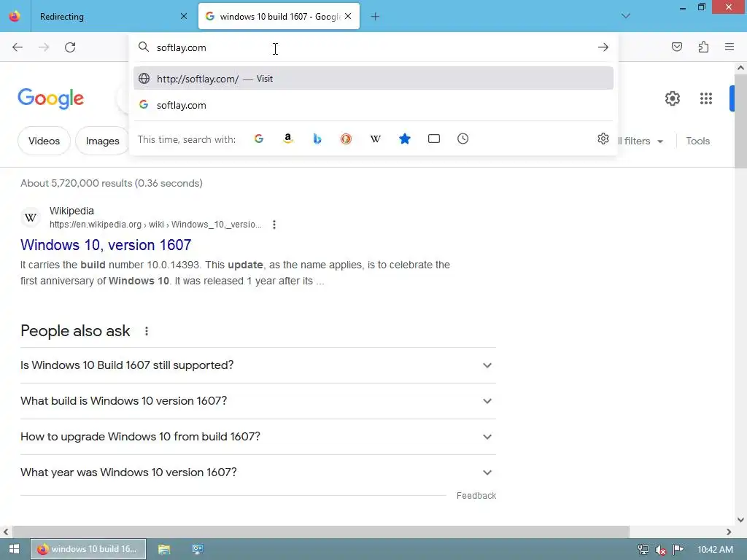Choose the softlay.com Google search suggestion
The height and width of the screenshot is (560, 747).
[373, 105]
